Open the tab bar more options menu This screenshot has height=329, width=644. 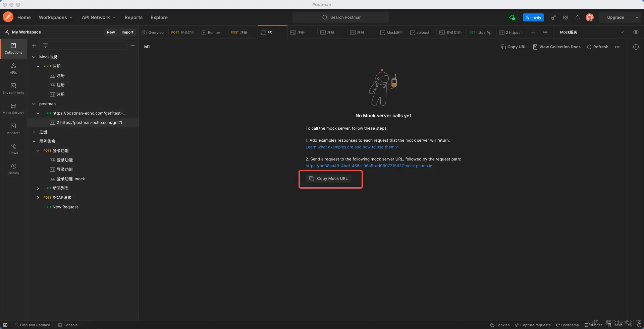tap(545, 32)
